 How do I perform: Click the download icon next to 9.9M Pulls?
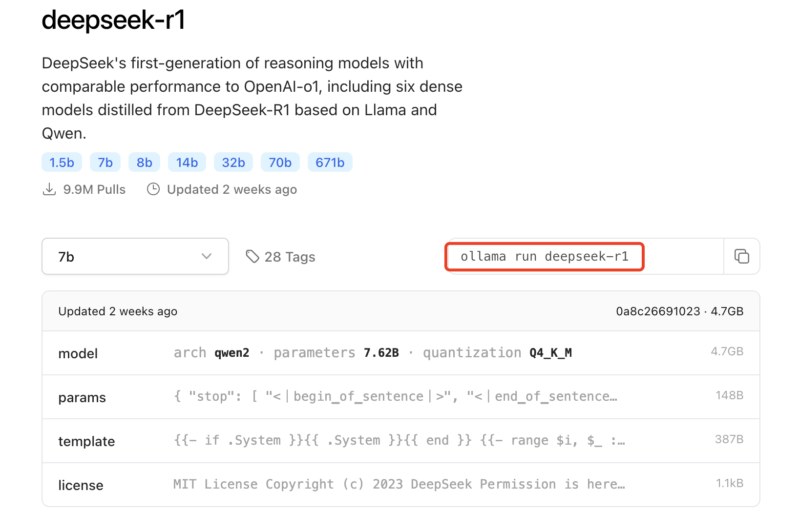(49, 189)
